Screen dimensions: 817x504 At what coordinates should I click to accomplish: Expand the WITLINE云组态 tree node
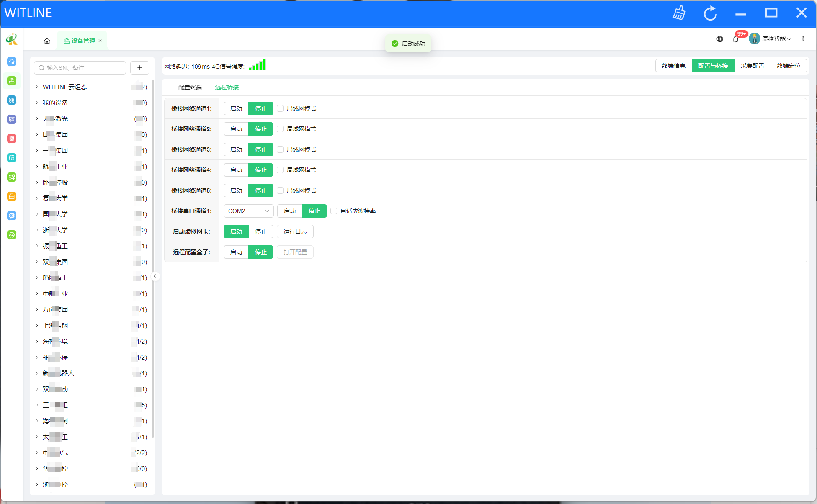pos(37,87)
